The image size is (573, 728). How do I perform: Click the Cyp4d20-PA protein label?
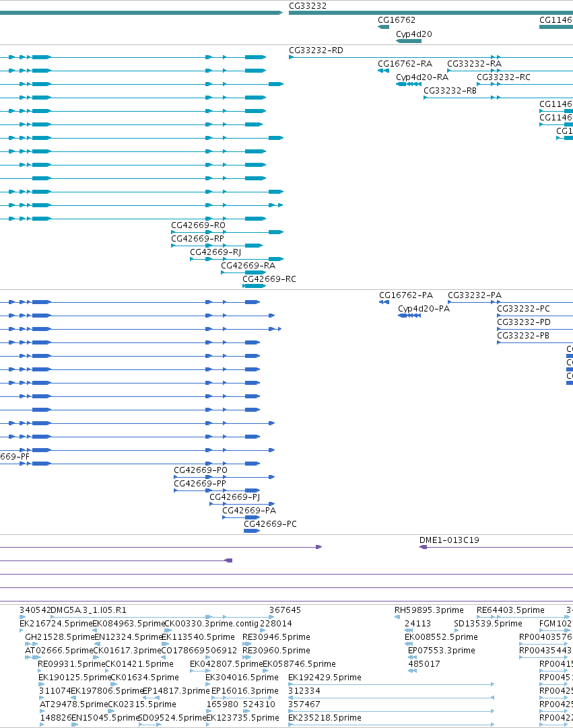point(424,309)
